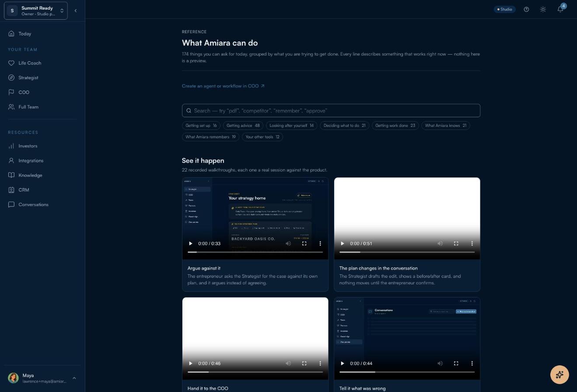Open more options on the 0:51 video
Viewport: 577px width, 392px height.
point(472,243)
